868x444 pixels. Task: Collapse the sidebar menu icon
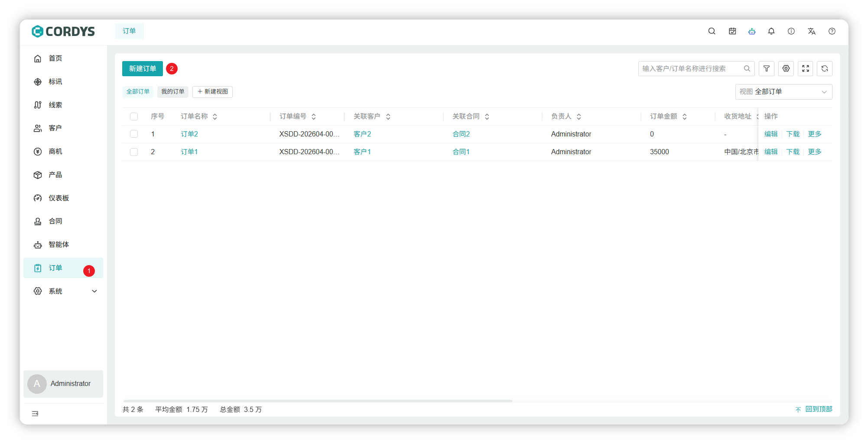[35, 414]
